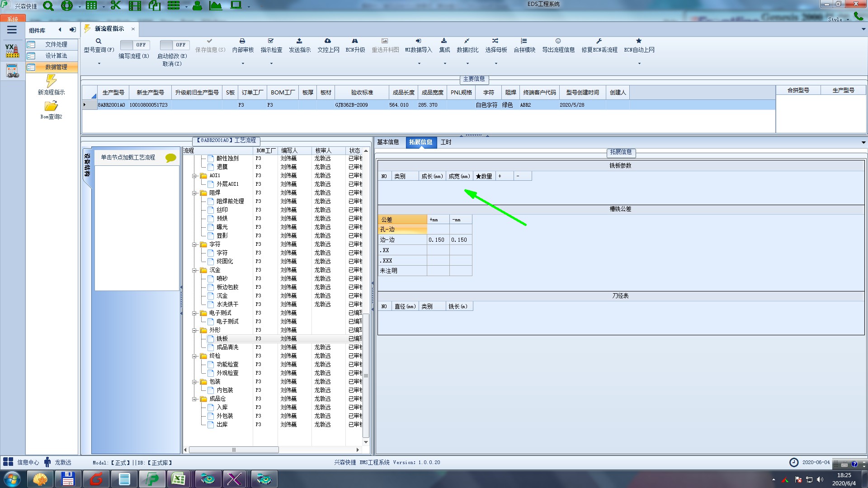
Task: Click 合拼模块 list icon button
Action: point(524,46)
